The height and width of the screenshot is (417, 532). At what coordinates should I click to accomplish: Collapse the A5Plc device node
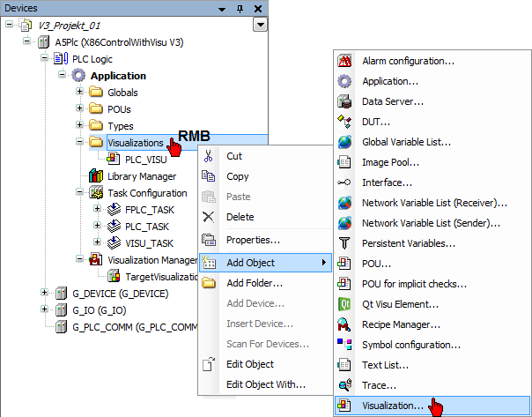26,41
